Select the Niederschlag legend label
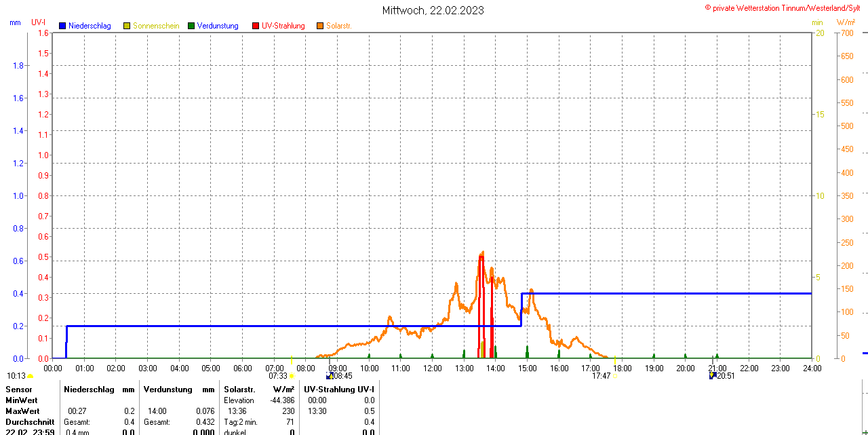This screenshot has height=435, width=868. (x=90, y=26)
